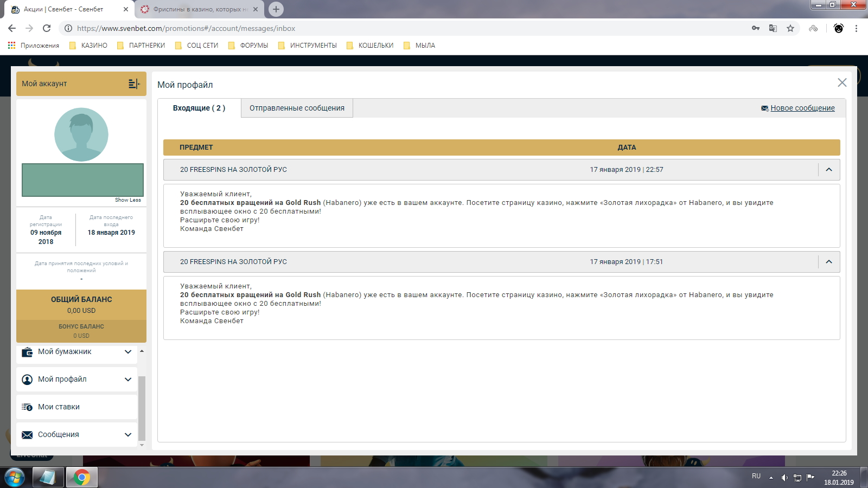The width and height of the screenshot is (868, 488).
Task: Bookmark this page with the star icon
Action: click(x=790, y=28)
